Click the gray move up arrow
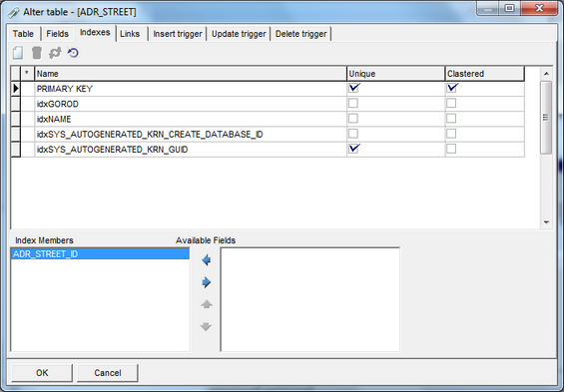The height and width of the screenshot is (392, 564). point(206,304)
